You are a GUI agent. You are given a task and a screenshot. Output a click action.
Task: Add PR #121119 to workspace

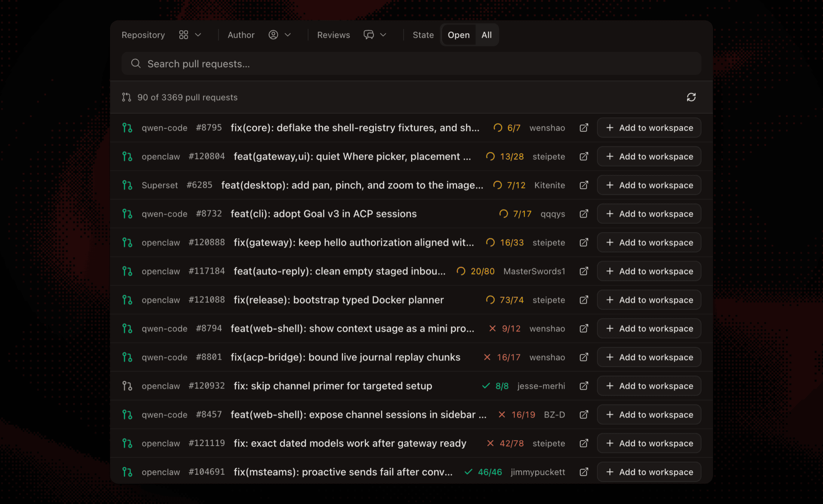tap(649, 443)
